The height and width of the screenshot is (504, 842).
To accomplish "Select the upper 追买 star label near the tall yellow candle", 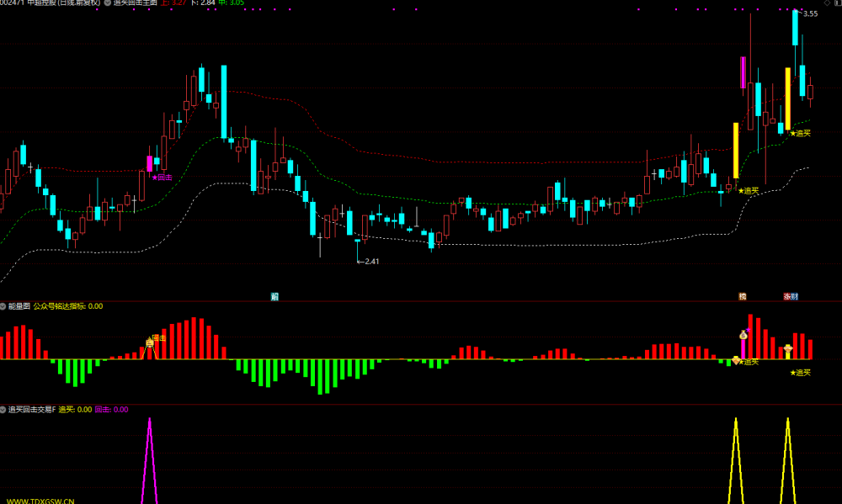I will click(x=801, y=133).
